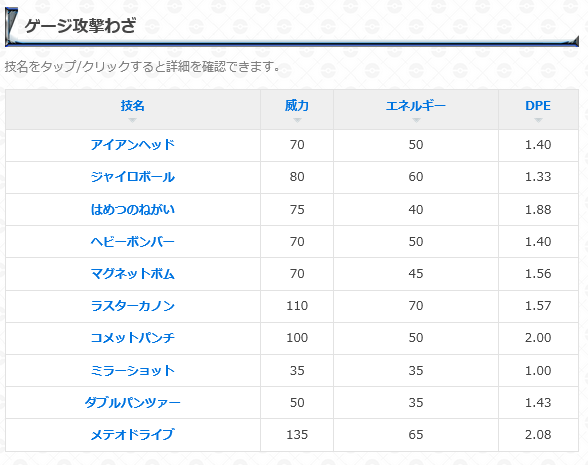Click the sort arrow under DPE header
Screen dimensions: 588x465
point(538,120)
